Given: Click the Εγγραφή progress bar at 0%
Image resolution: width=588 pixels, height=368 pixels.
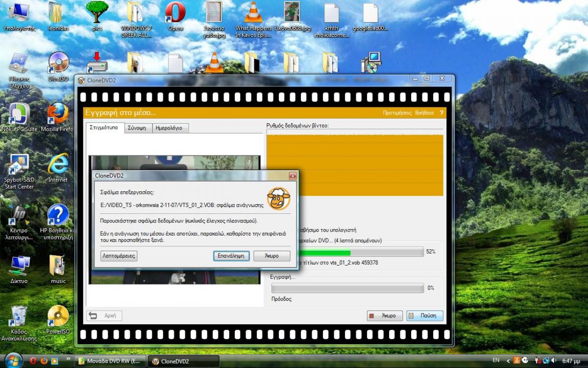Looking at the screenshot, I should [347, 288].
